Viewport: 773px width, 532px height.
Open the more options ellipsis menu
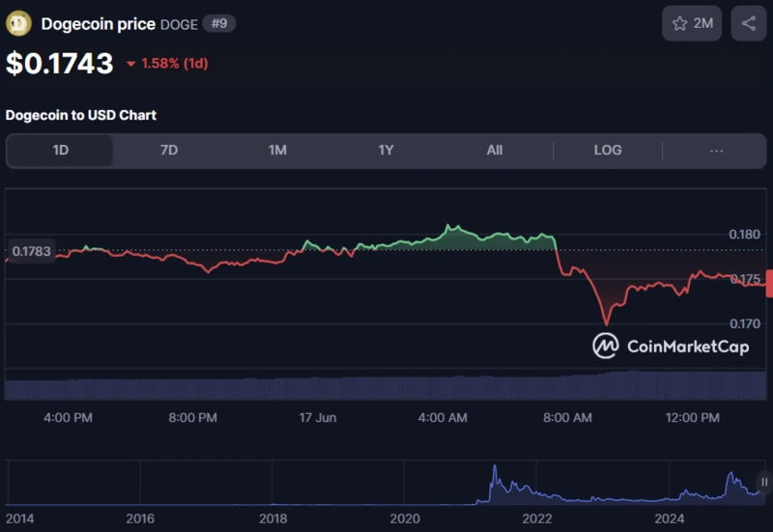(716, 151)
